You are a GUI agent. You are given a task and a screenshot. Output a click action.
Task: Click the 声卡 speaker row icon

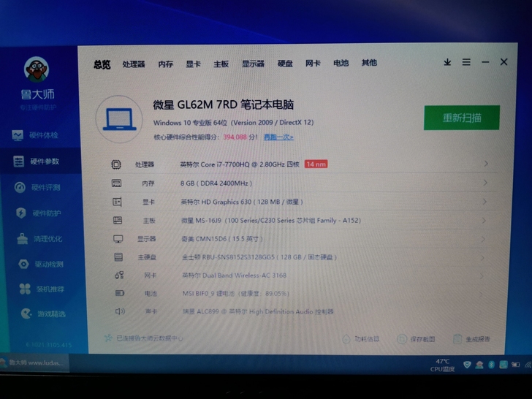(120, 311)
